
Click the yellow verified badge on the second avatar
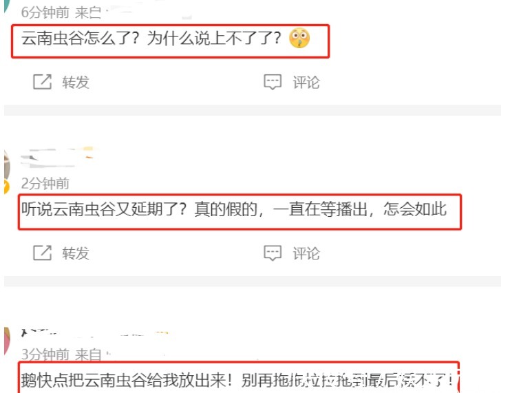point(6,187)
